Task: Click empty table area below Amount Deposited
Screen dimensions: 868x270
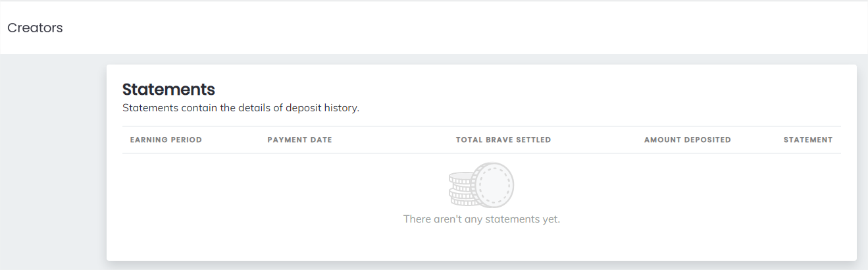Action: pyautogui.click(x=687, y=191)
